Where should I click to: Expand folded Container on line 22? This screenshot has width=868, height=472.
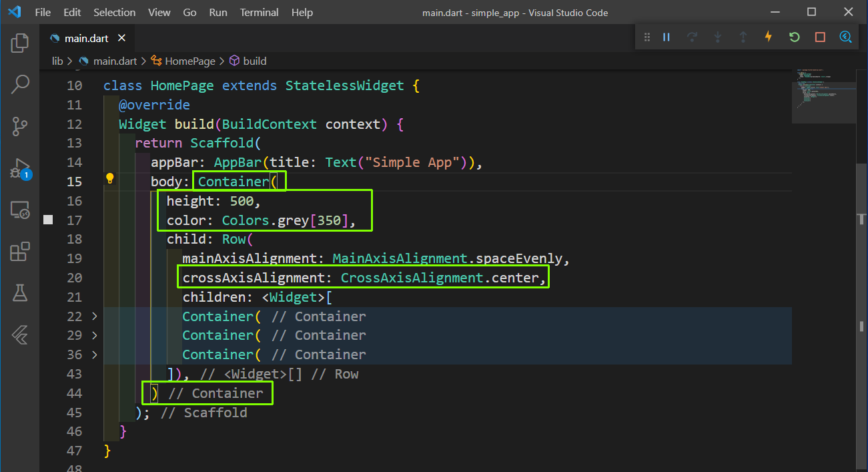coord(94,316)
